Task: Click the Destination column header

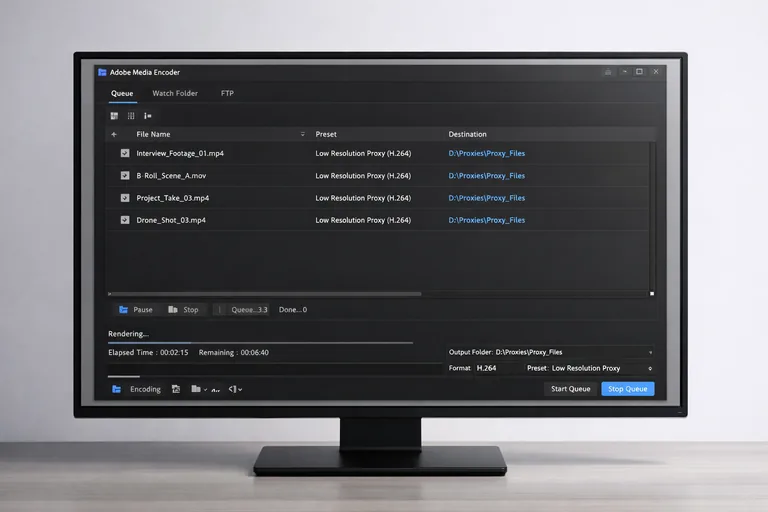Action: pos(467,134)
